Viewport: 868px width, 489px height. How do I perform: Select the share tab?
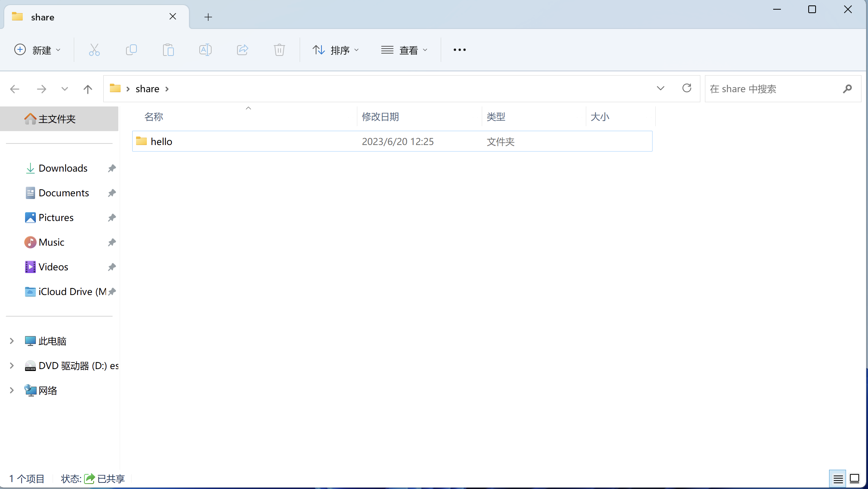(x=96, y=17)
